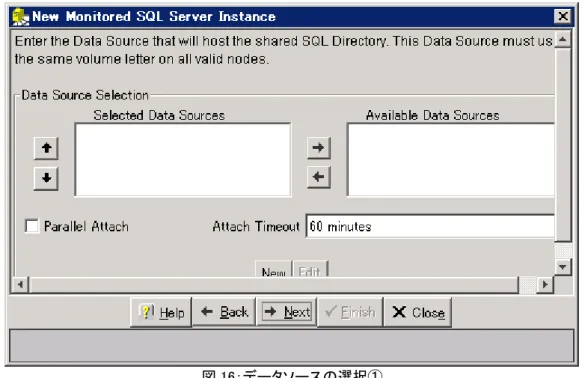582x378 pixels.
Task: Click the horizontal scrollbar left arrow
Action: pos(20,285)
